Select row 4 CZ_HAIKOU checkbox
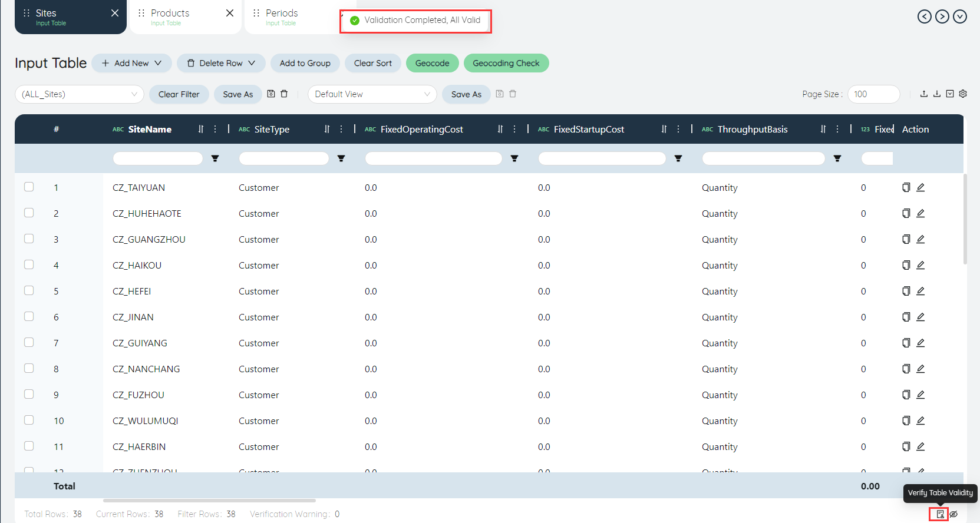 tap(29, 264)
